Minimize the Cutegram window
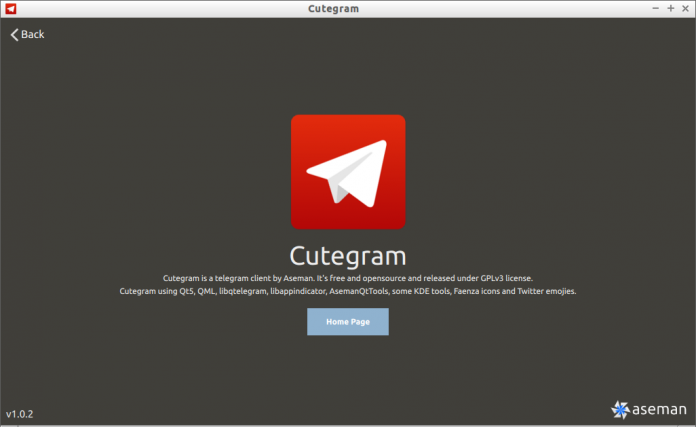Viewport: 696px width, 427px height. 655,8
